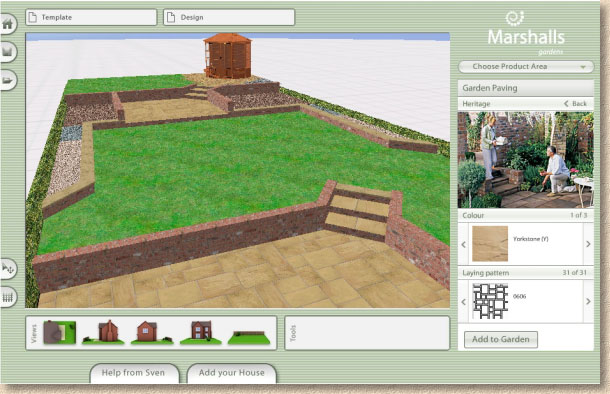Click the home icon in left sidebar
The height and width of the screenshot is (394, 610).
(x=8, y=24)
